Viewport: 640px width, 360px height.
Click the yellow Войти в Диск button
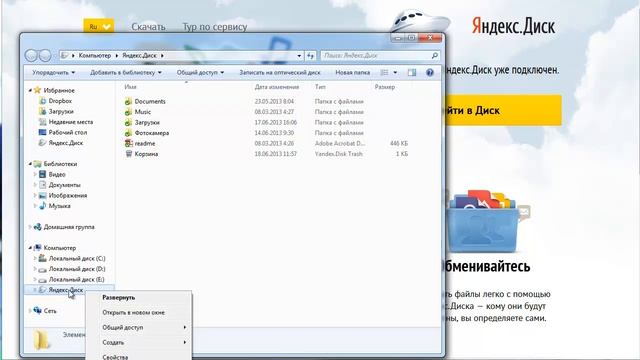click(504, 110)
